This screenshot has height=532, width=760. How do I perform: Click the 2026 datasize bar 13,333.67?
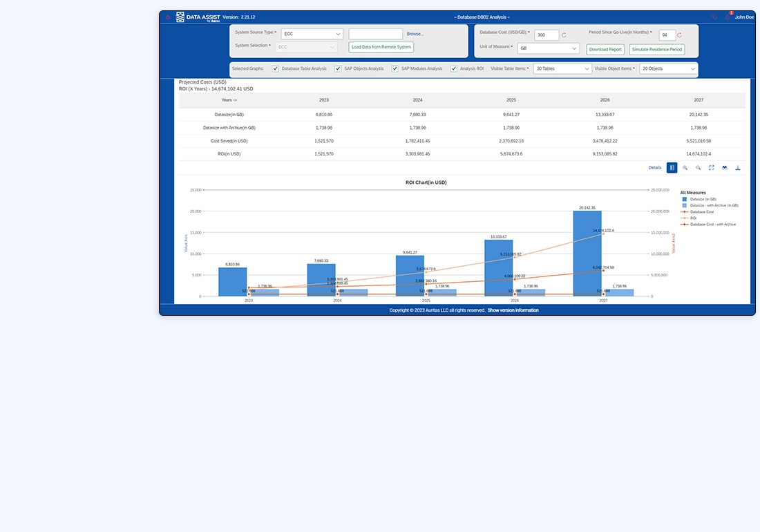click(499, 268)
